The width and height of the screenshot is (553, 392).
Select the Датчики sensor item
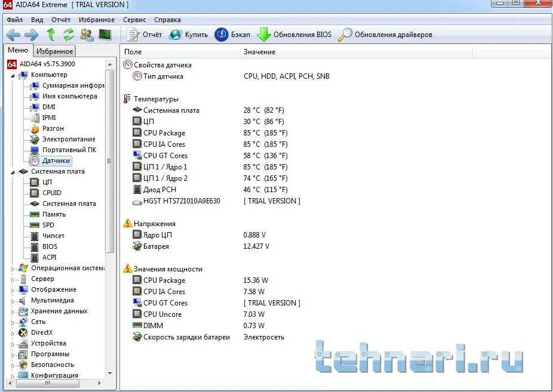(x=50, y=160)
